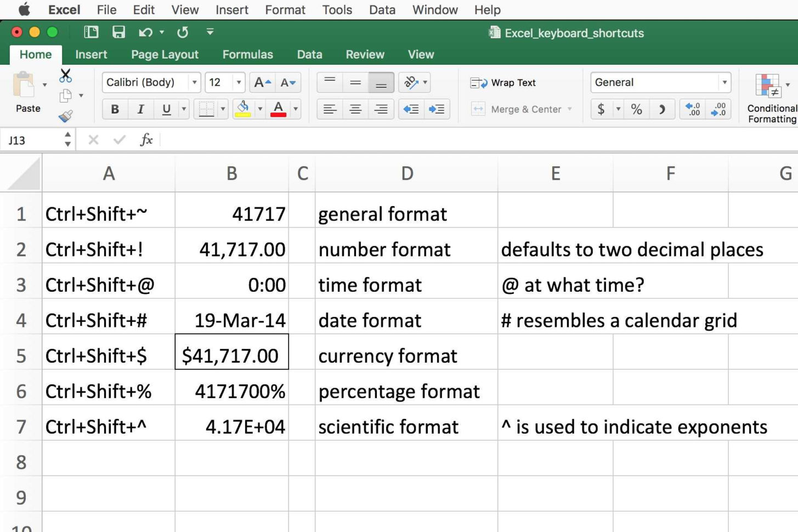Viewport: 798px width, 532px height.
Task: Click the Increase Decimal icon
Action: [x=692, y=109]
